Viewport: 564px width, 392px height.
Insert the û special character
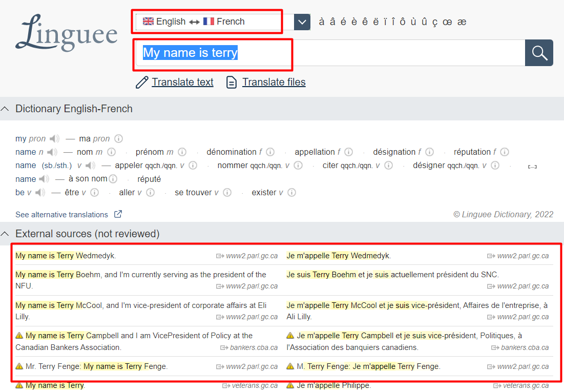coord(424,22)
